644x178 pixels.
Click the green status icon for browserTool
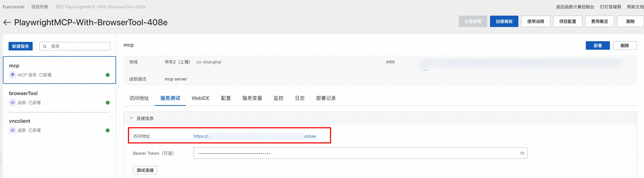click(x=108, y=103)
